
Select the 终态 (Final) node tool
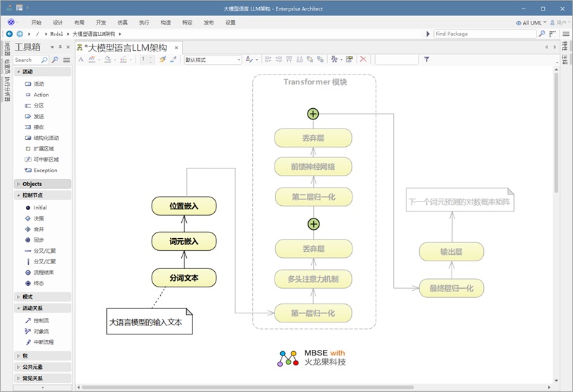pos(38,283)
